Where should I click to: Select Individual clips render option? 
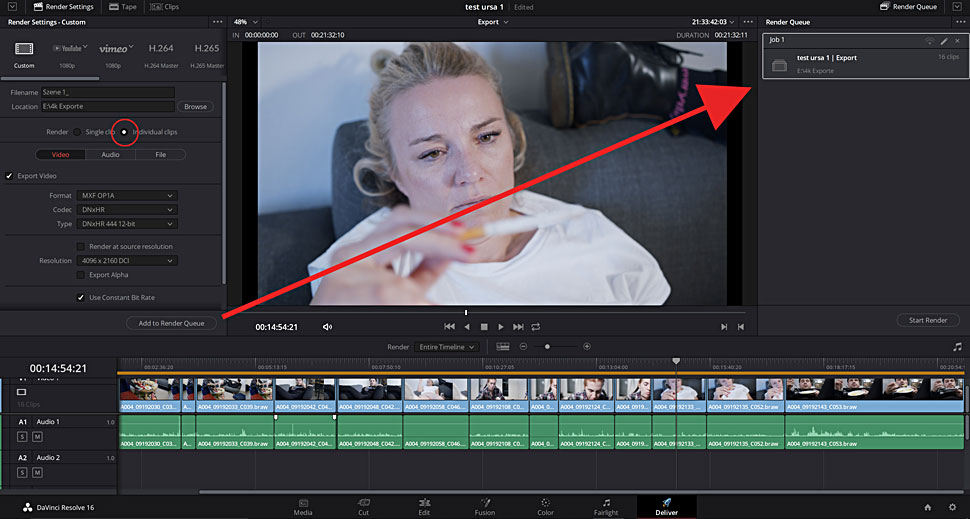pyautogui.click(x=124, y=132)
